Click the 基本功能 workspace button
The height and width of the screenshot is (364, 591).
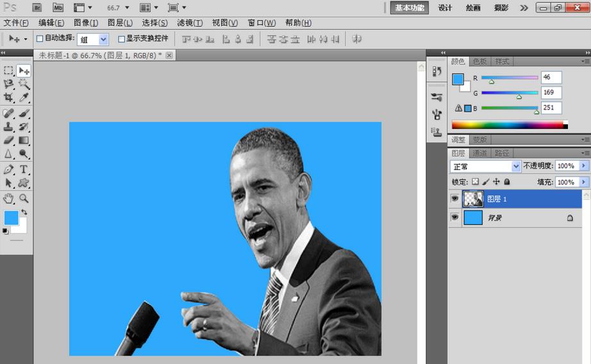click(x=410, y=8)
